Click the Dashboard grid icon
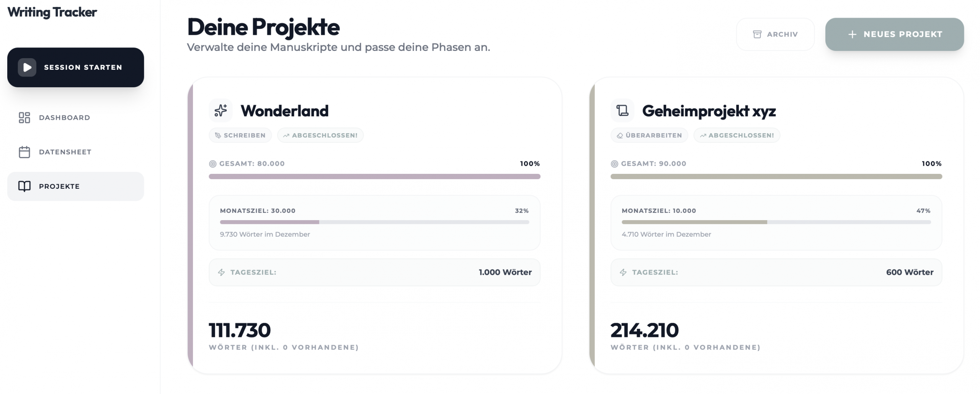 [24, 118]
